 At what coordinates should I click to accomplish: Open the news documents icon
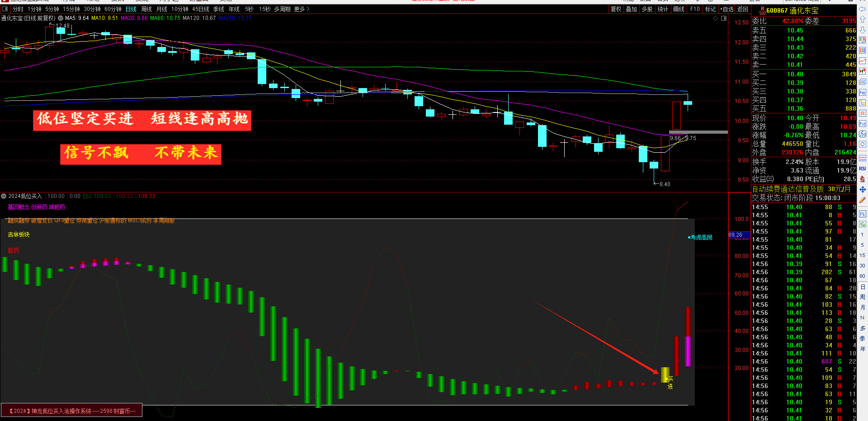tap(863, 82)
